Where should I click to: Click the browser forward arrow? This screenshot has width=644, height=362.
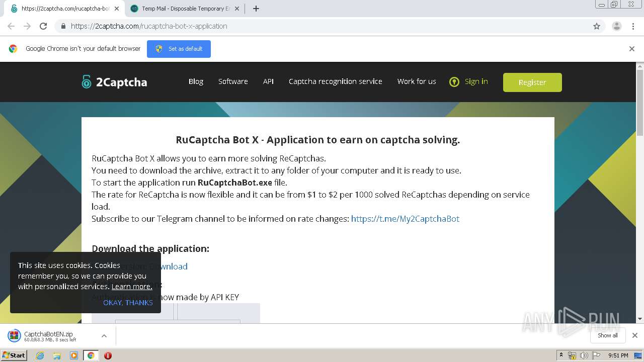27,26
